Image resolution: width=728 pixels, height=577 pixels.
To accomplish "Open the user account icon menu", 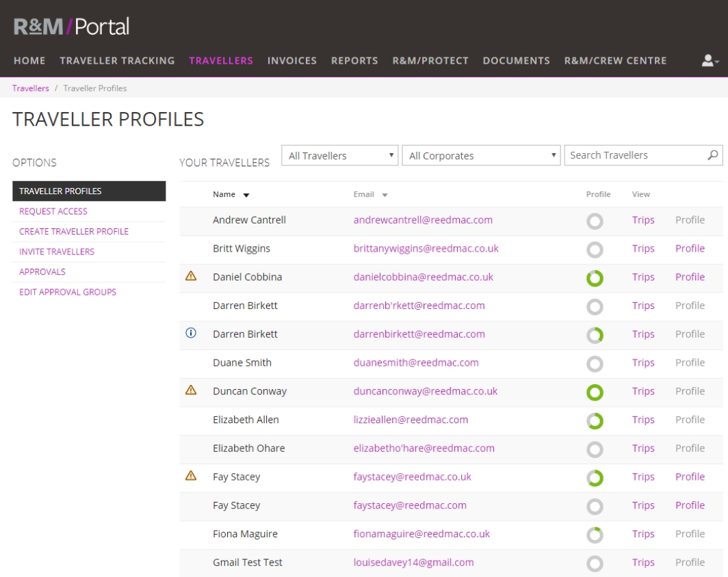I will pos(711,61).
